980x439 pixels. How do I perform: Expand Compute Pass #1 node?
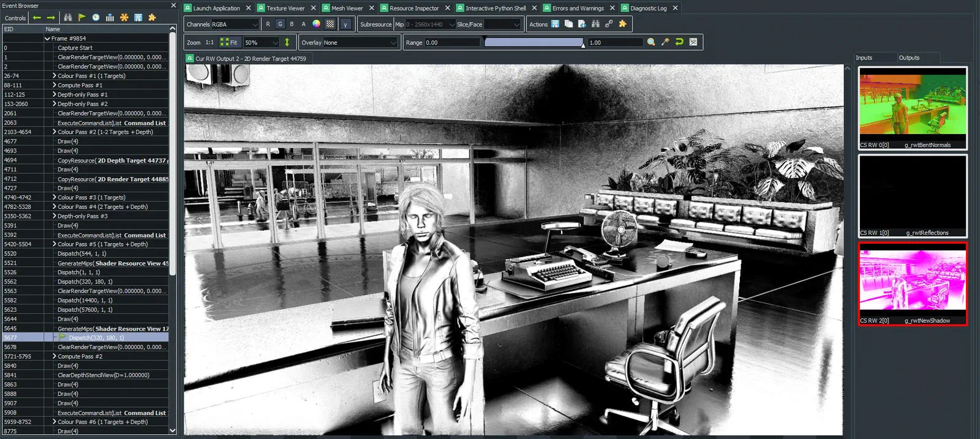[54, 85]
